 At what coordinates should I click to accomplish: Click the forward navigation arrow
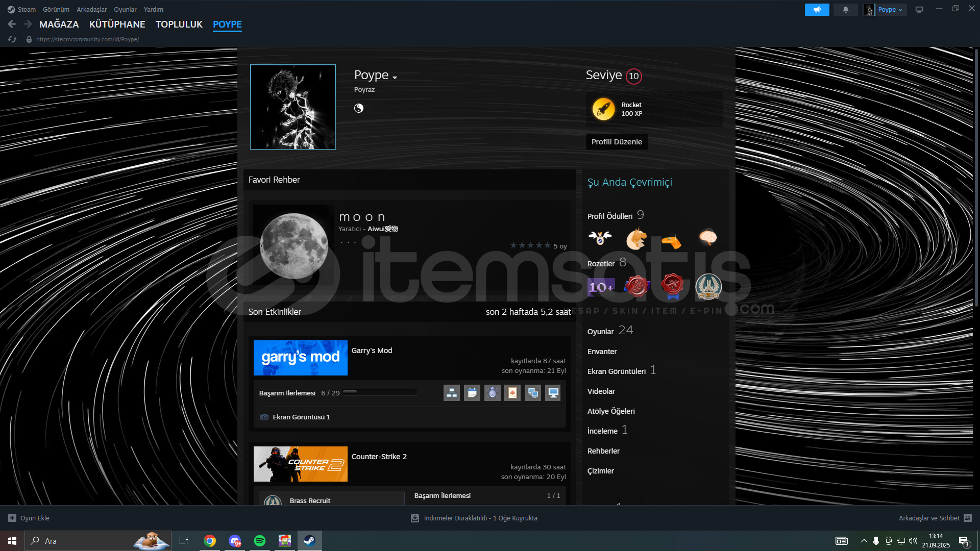(x=28, y=24)
